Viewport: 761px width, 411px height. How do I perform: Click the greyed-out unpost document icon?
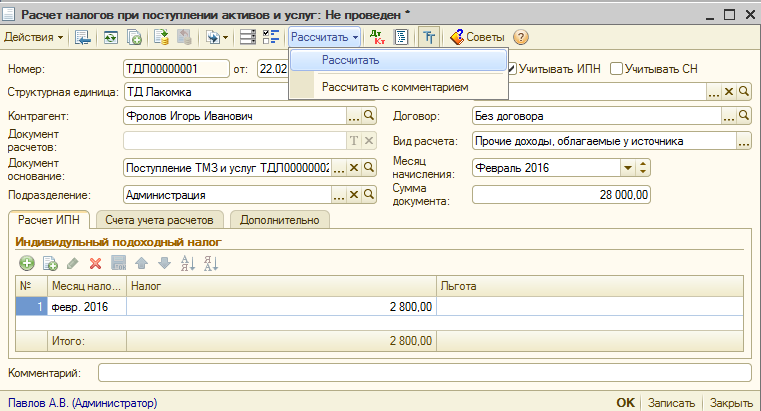(184, 37)
